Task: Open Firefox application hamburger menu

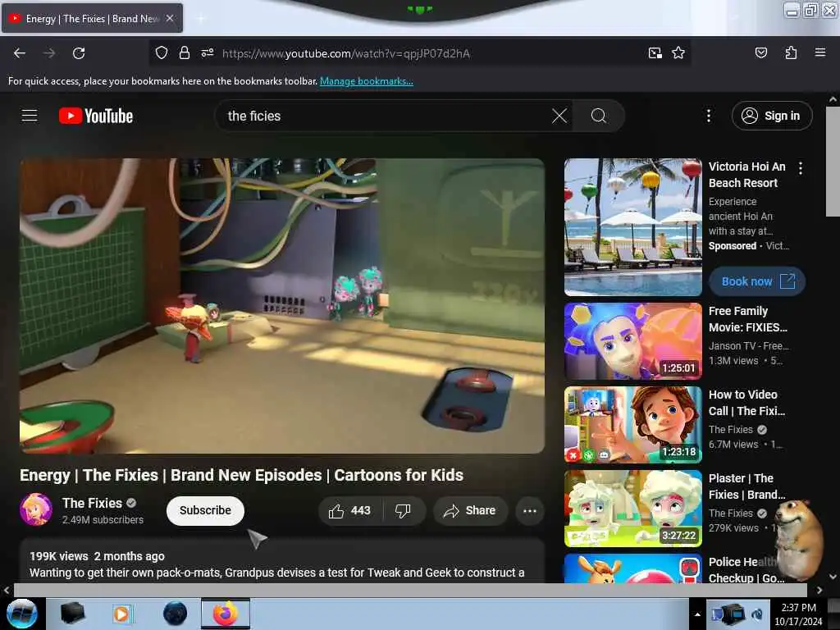Action: click(x=819, y=52)
